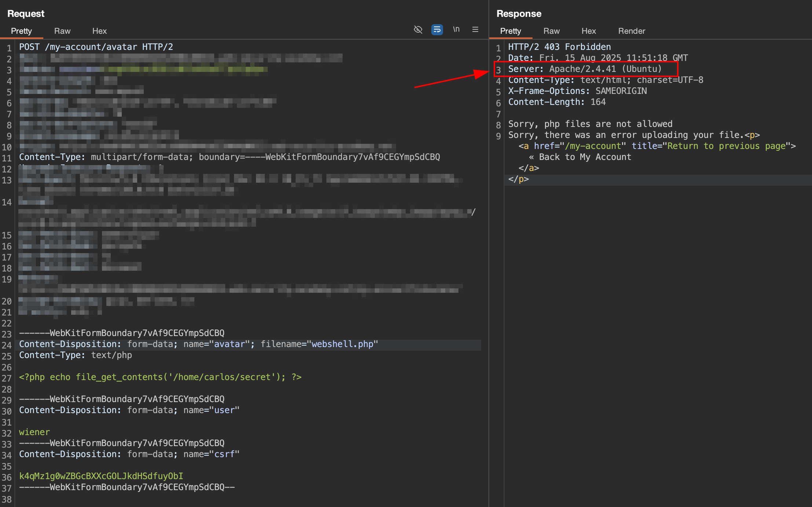Open the Response Render tab
Viewport: 812px width, 507px height.
[632, 31]
